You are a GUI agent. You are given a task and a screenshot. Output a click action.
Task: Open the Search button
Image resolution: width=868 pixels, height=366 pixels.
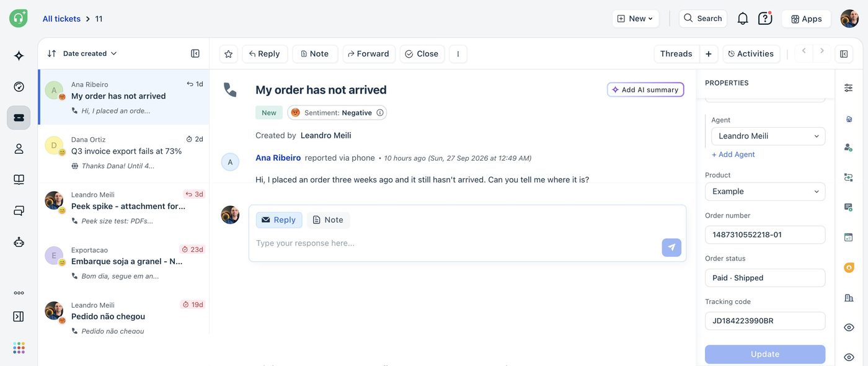point(702,19)
